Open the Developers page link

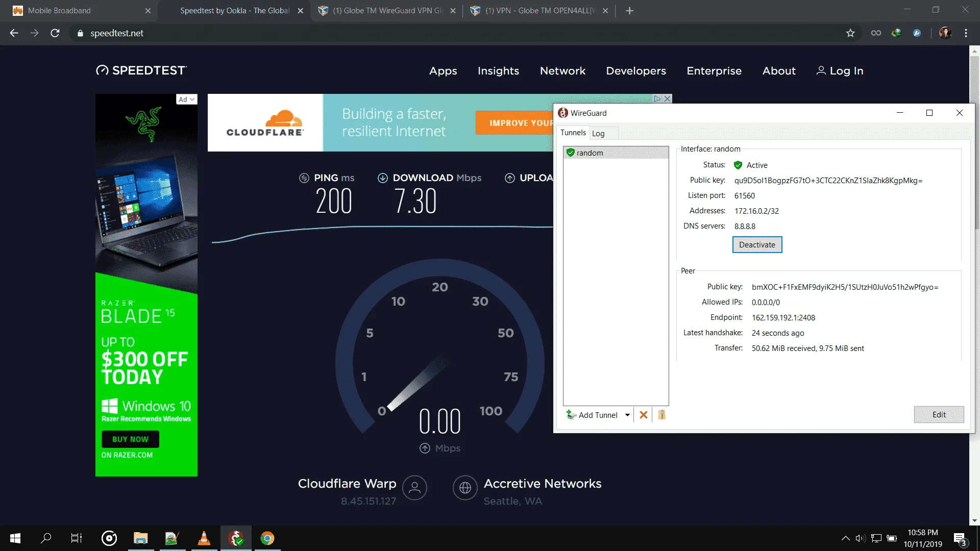[636, 71]
